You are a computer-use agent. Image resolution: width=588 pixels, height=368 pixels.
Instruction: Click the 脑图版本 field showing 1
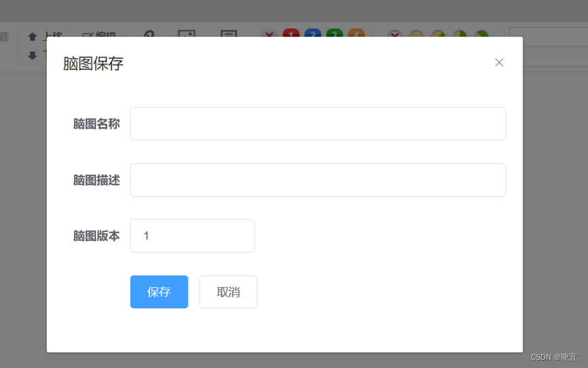192,236
